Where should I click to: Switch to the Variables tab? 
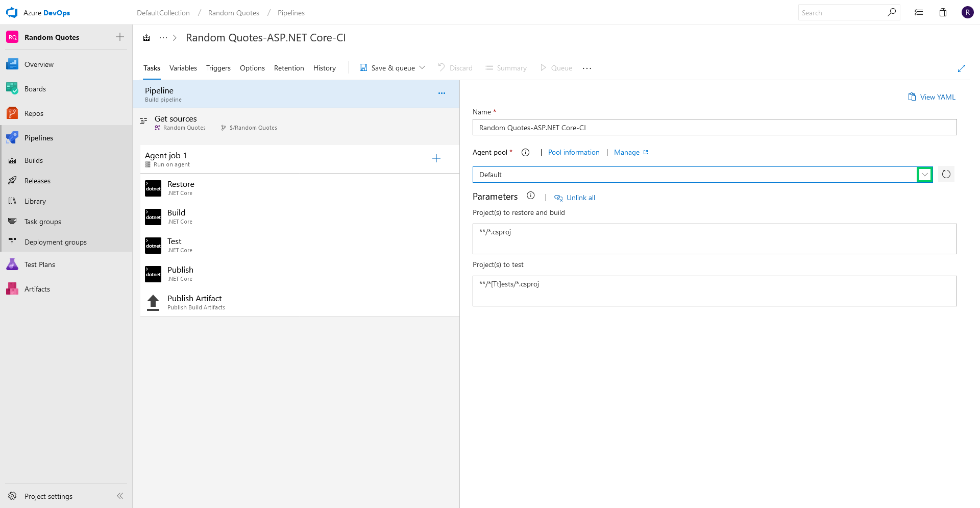tap(183, 68)
